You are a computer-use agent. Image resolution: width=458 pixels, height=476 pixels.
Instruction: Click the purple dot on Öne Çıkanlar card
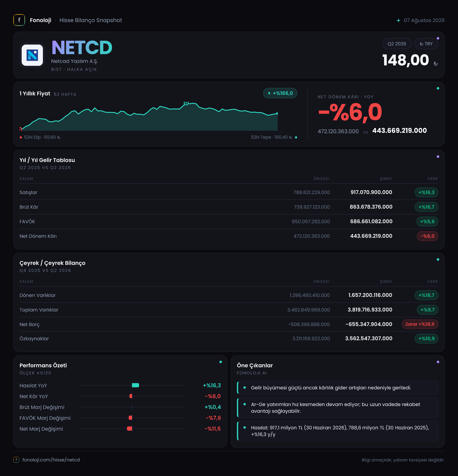[438, 362]
